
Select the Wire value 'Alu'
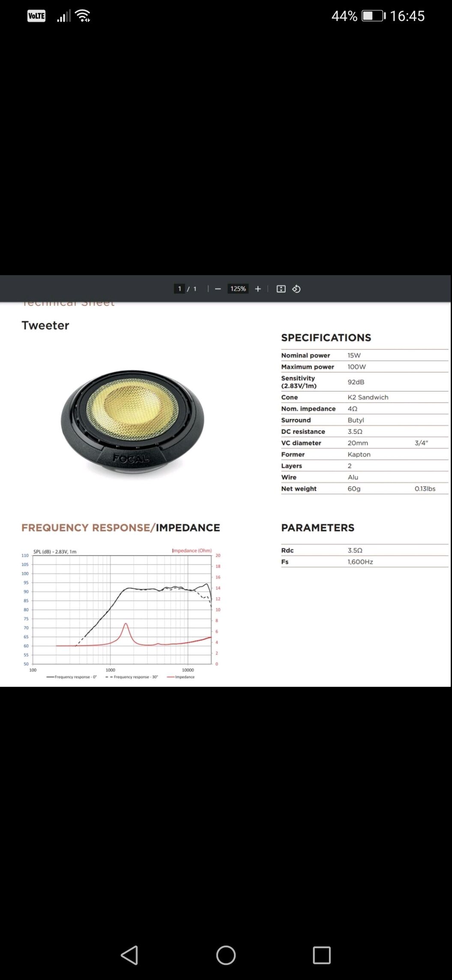coord(353,477)
